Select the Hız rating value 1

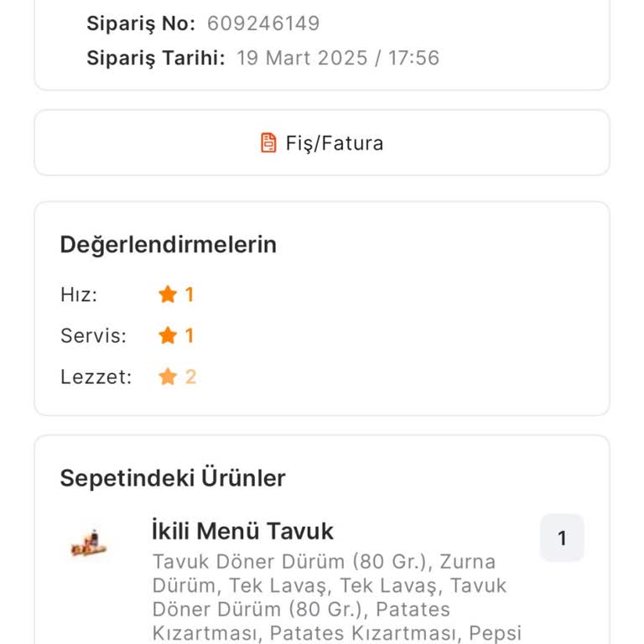(190, 294)
